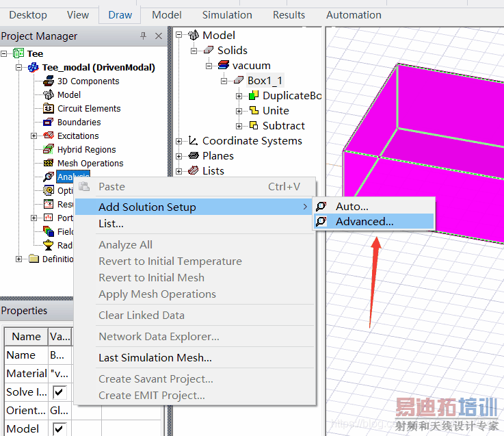This screenshot has height=436, width=504.
Task: Expand the DuplicateBo operation node
Action: pyautogui.click(x=239, y=96)
